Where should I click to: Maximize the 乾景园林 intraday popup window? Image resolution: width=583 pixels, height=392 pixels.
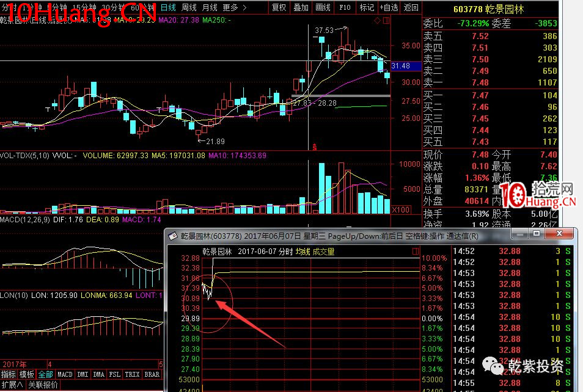(x=537, y=233)
